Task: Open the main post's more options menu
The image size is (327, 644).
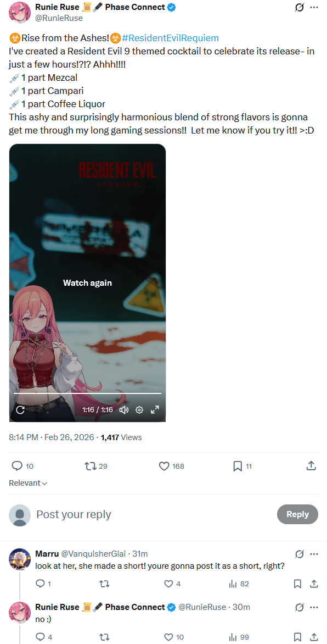Action: pyautogui.click(x=314, y=7)
